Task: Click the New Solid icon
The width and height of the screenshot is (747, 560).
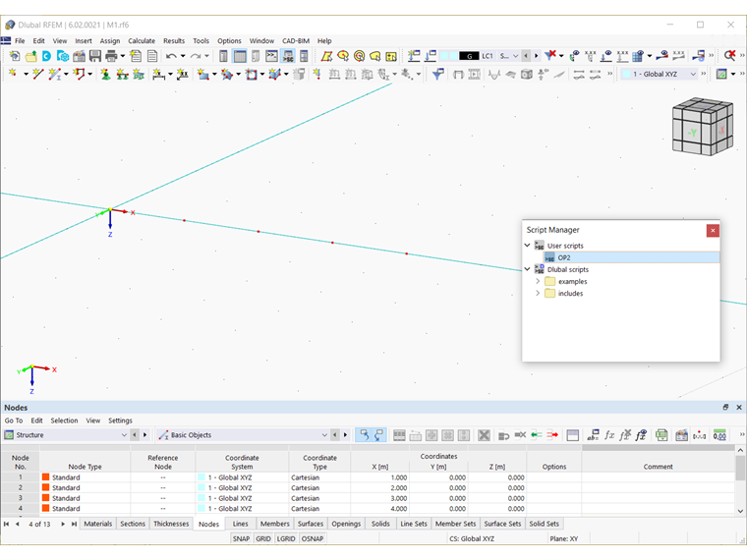Action: click(x=274, y=74)
